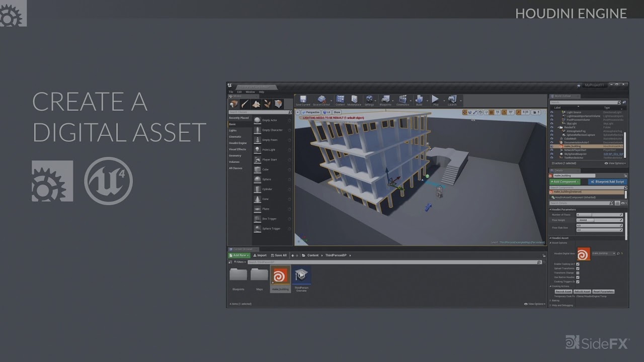Click the Add New button
This screenshot has width=644, height=362.
[x=239, y=255]
